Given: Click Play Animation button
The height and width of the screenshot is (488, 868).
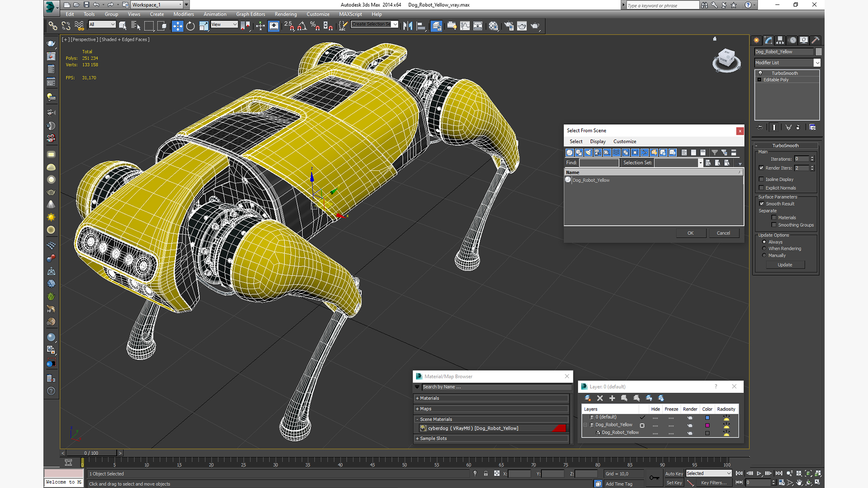Looking at the screenshot, I should pyautogui.click(x=759, y=474).
